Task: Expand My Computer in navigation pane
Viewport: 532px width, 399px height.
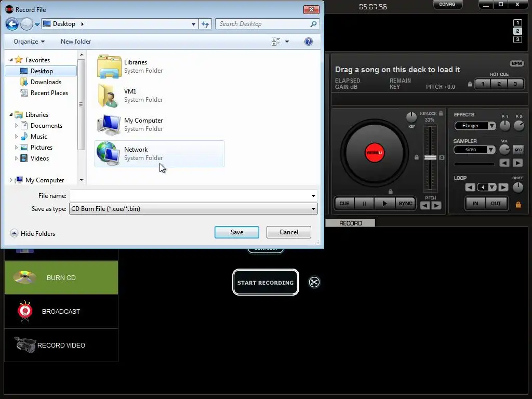Action: pyautogui.click(x=11, y=180)
